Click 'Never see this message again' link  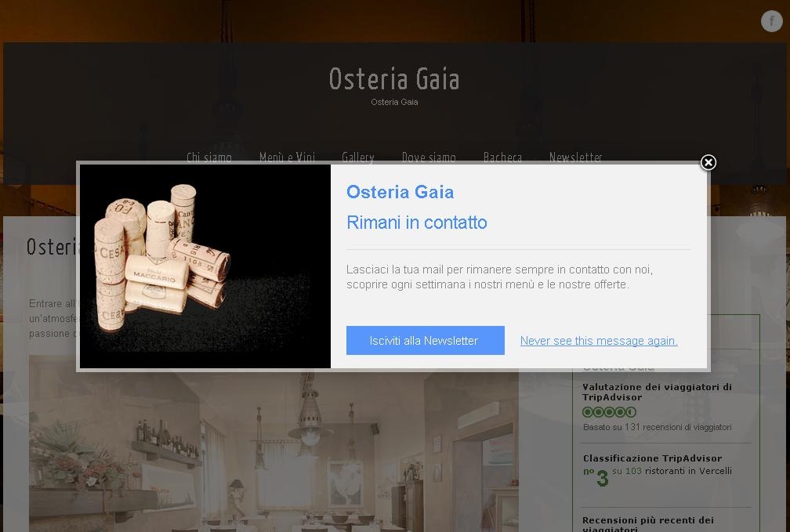point(599,341)
